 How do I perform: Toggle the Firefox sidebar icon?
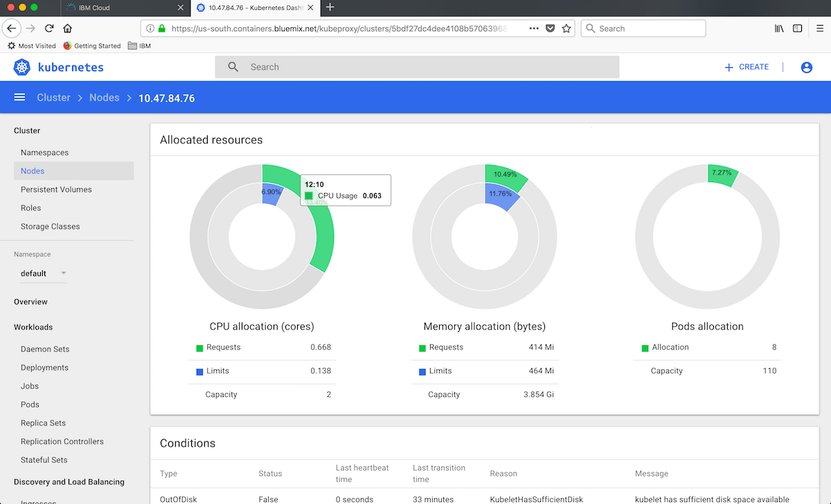(798, 28)
